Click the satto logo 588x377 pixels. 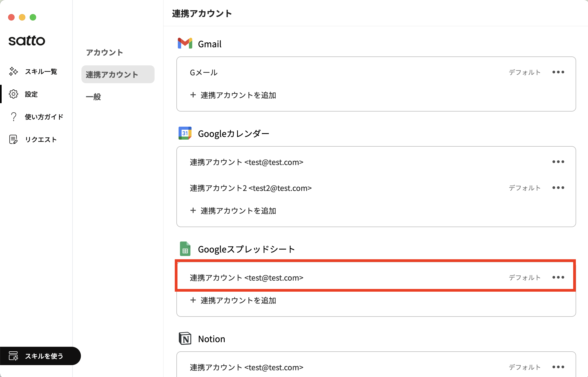click(x=27, y=41)
